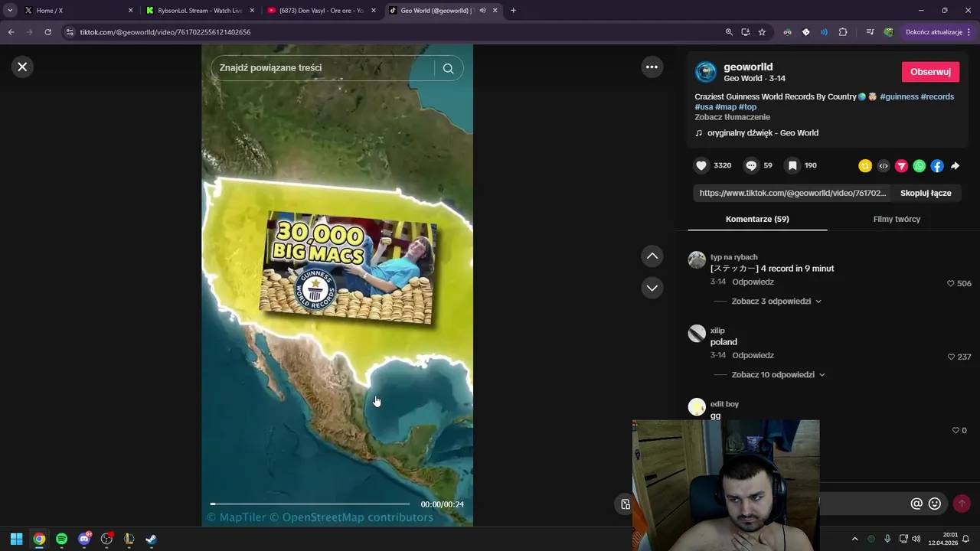Open a new browser tab with plus
The image size is (980, 551).
513,10
